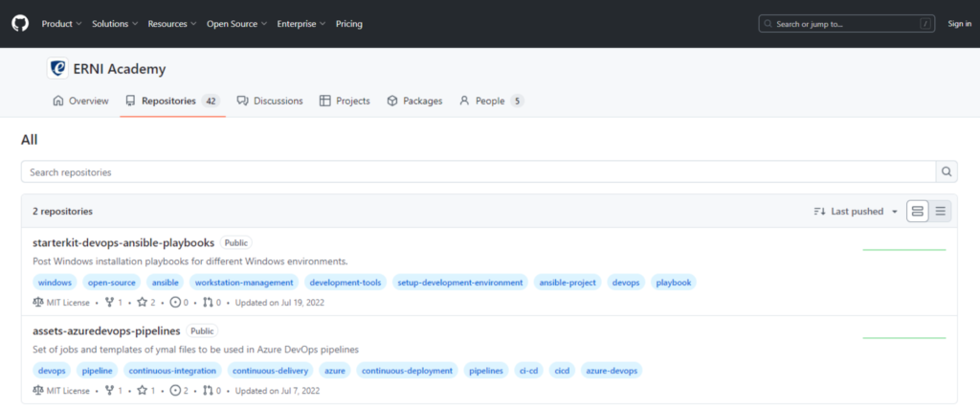Click the star count on starterkit-devops-ansible-playbooks

click(146, 303)
